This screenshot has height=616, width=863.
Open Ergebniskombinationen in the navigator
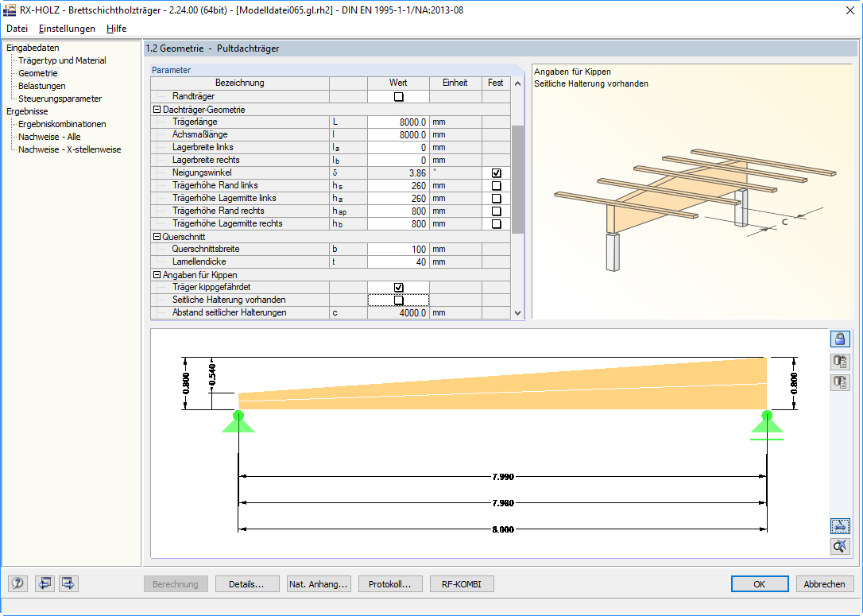pos(62,124)
